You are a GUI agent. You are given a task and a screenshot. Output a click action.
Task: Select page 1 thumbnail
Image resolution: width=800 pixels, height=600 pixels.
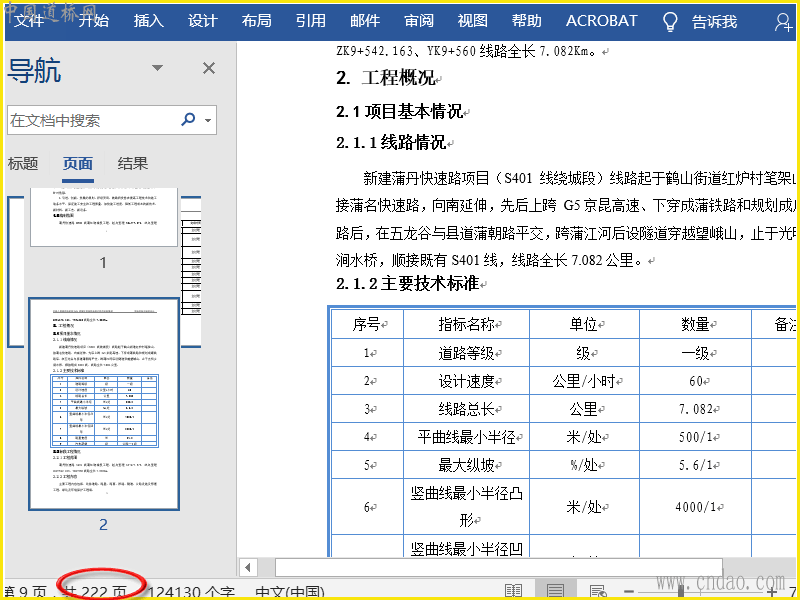(104, 217)
